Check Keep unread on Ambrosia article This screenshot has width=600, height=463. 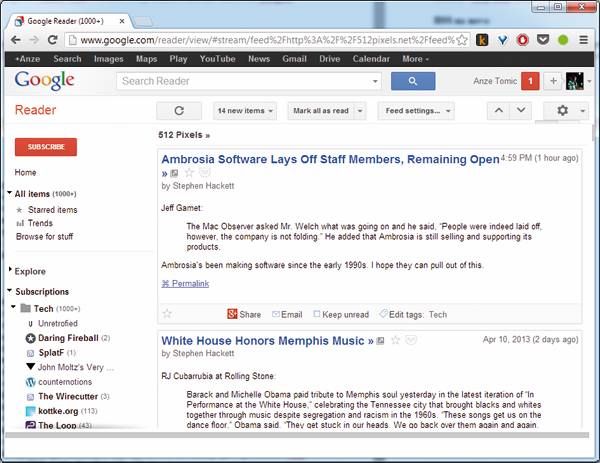pos(341,315)
